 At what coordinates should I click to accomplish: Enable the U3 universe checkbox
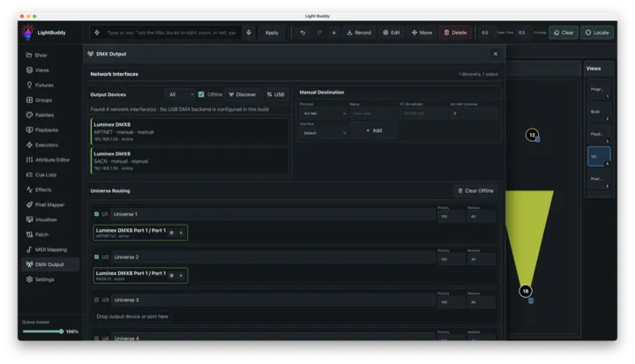(96, 300)
